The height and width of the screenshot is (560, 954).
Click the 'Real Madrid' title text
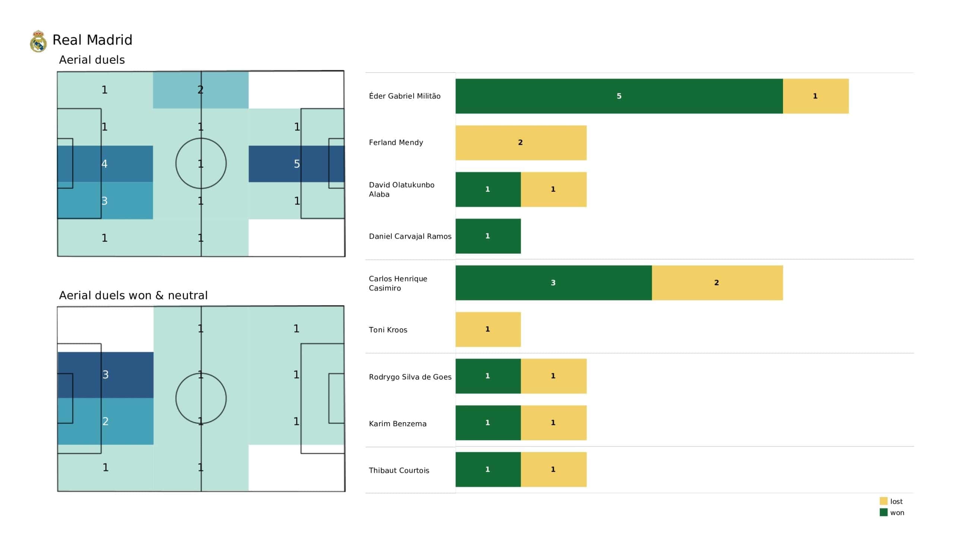pos(92,40)
